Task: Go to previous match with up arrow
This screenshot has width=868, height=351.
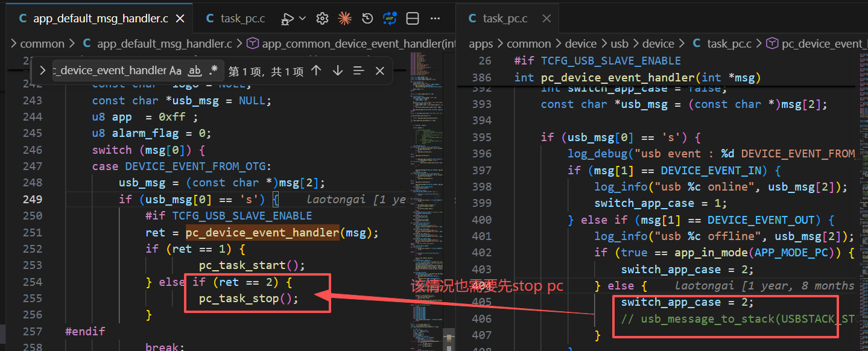Action: tap(316, 71)
